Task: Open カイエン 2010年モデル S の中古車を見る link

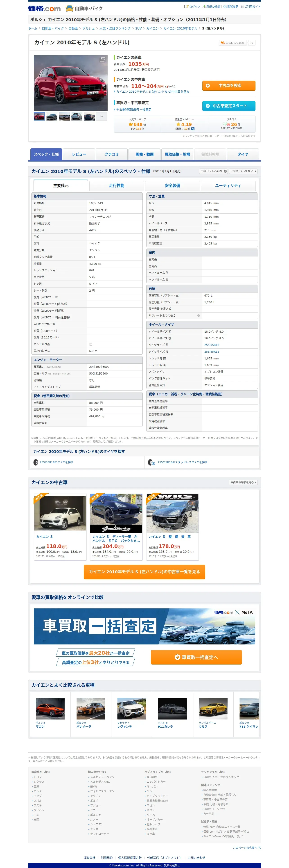Action: [152, 92]
